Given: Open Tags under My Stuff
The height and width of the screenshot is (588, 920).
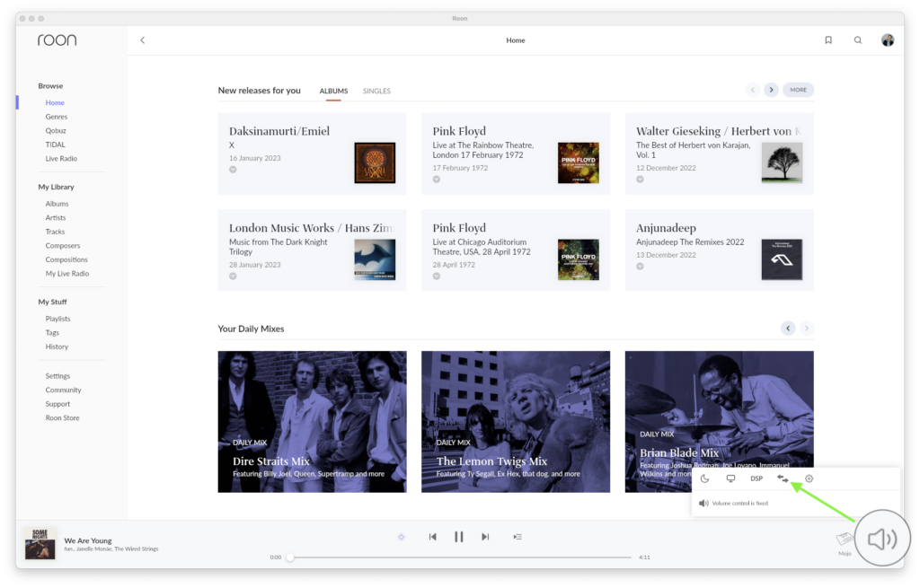Looking at the screenshot, I should click(52, 333).
